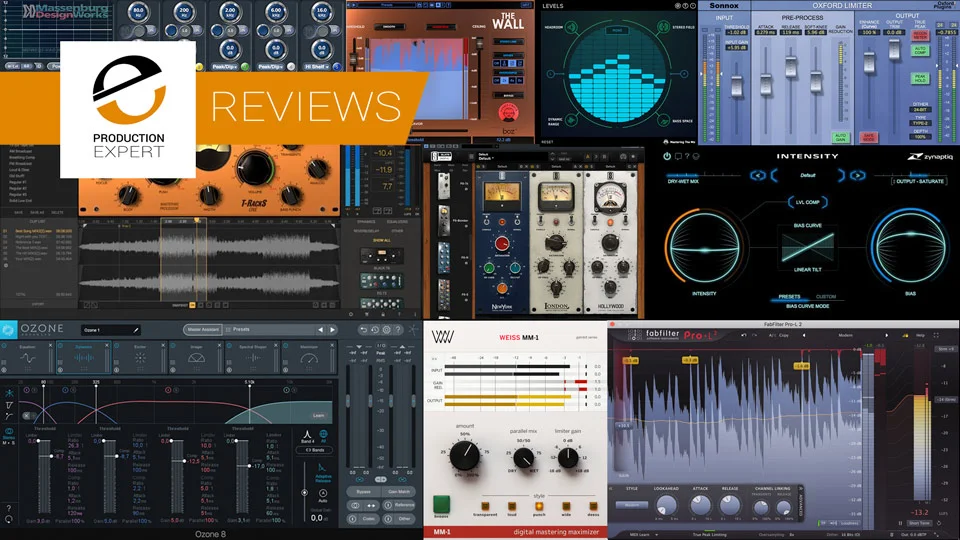Open the Exciter module in Ozone

tap(140, 357)
